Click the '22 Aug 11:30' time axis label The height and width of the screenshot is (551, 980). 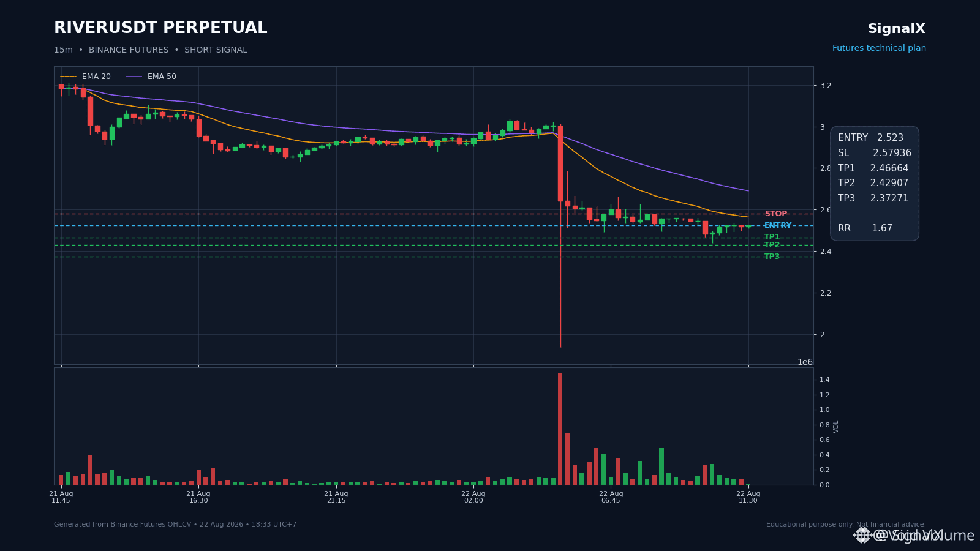coord(748,497)
